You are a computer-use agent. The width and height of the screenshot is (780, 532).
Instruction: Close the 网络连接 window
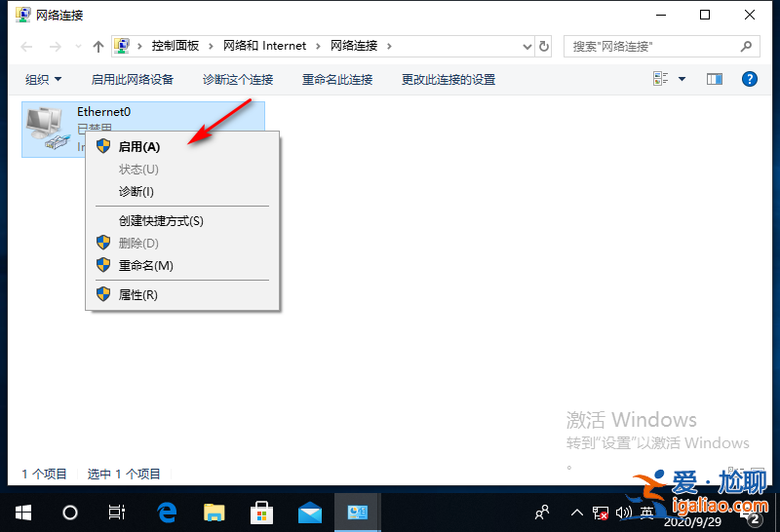coord(749,15)
